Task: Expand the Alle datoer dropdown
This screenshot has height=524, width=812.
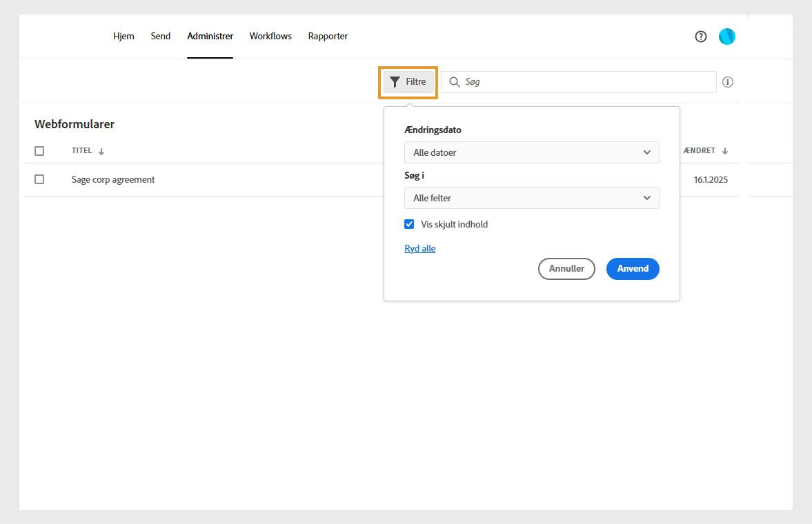Action: coord(531,152)
